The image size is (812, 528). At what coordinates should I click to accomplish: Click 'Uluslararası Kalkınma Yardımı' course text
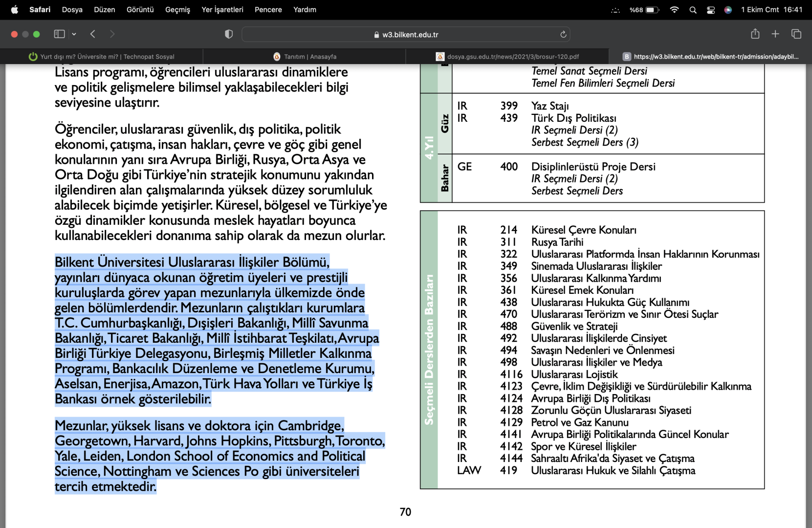point(596,278)
